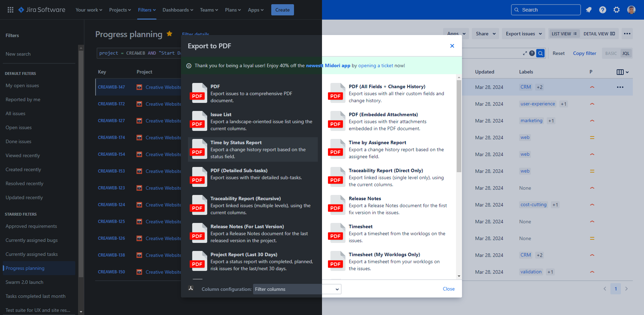The width and height of the screenshot is (644, 315).
Task: Click the Traceability Report (Direct Only) icon
Action: coord(337,177)
